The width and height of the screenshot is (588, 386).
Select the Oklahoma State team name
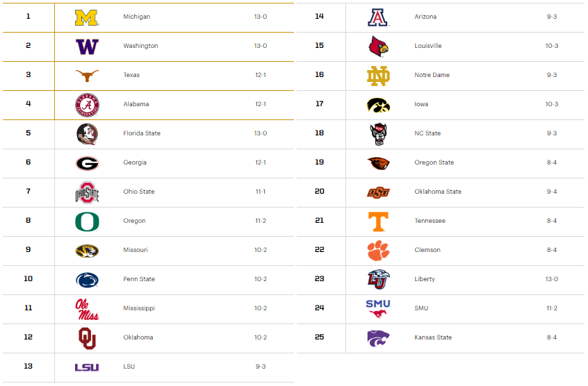438,192
